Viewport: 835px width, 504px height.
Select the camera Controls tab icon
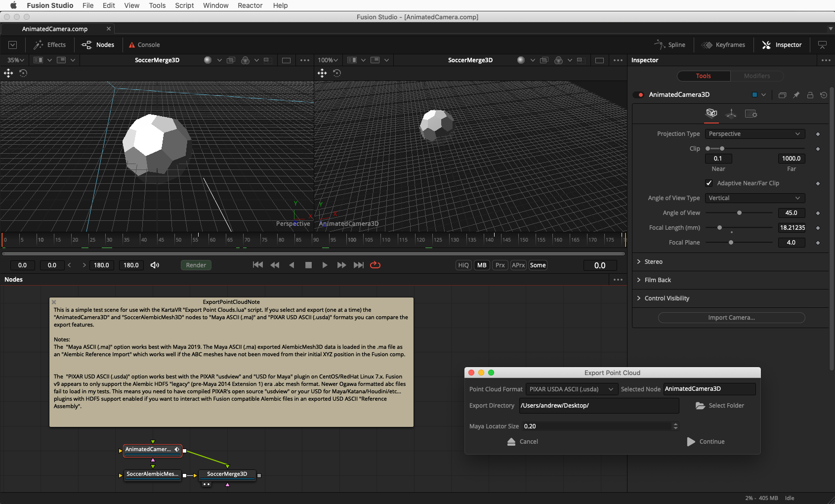point(711,114)
